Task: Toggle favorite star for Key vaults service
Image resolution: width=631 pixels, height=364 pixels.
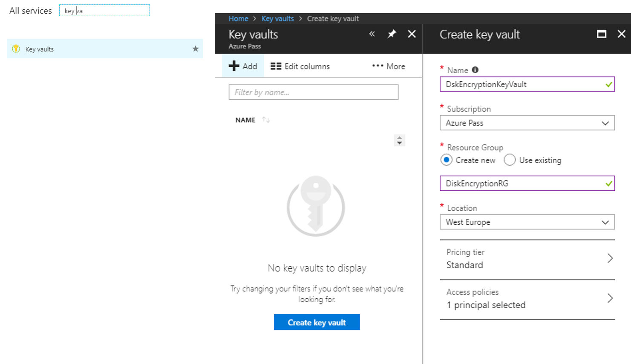Action: point(196,49)
